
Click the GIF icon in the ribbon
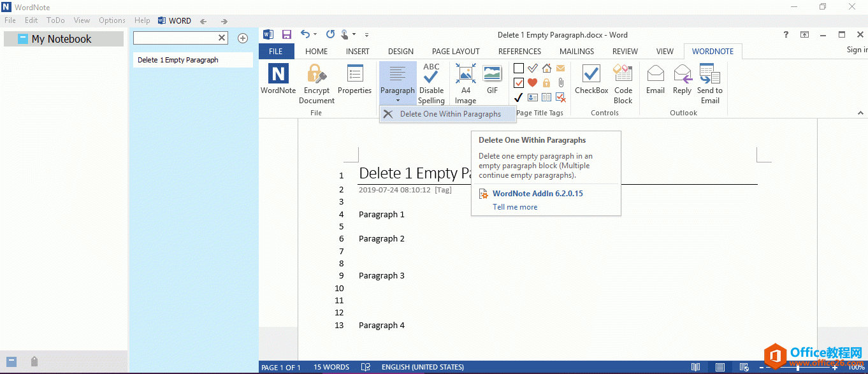coord(492,75)
